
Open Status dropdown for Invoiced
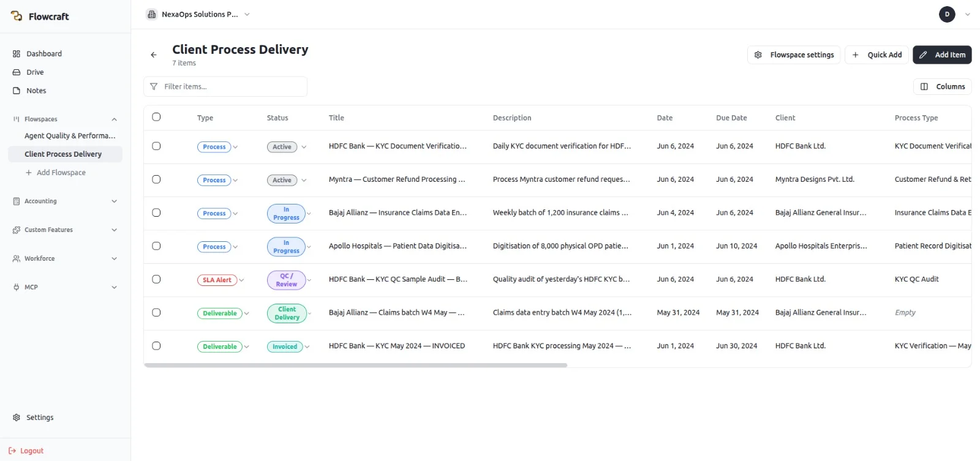(307, 347)
